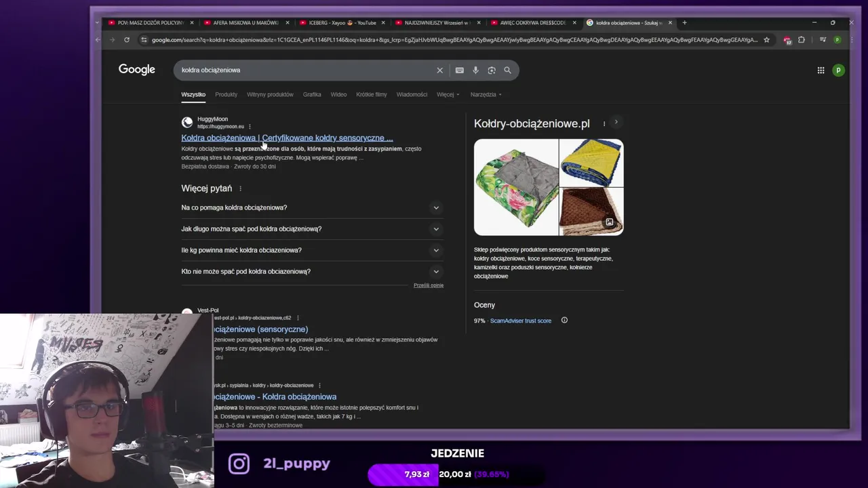Open the floral weighted blanket thumbnail
The height and width of the screenshot is (488, 868).
pyautogui.click(x=516, y=187)
